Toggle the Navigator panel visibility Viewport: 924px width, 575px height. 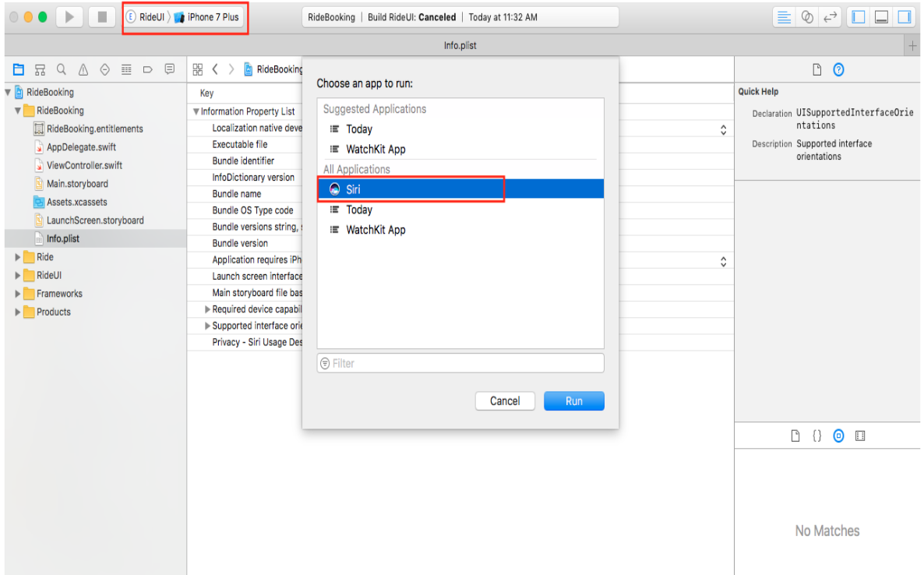859,17
